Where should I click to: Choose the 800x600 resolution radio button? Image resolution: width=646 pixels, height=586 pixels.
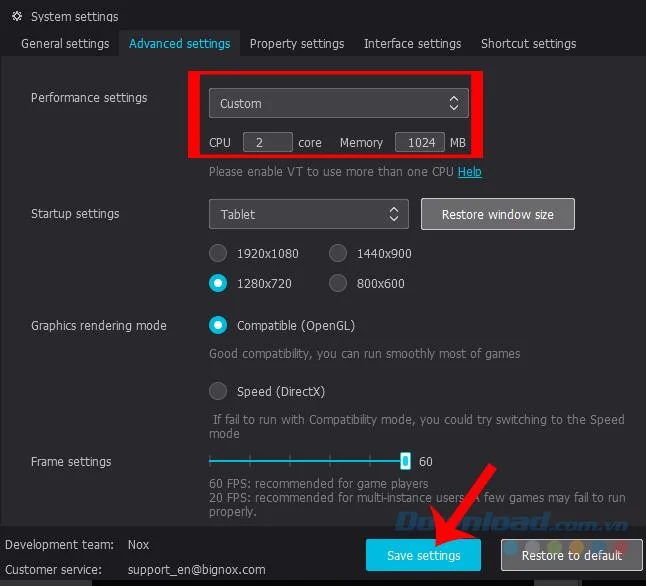click(338, 283)
